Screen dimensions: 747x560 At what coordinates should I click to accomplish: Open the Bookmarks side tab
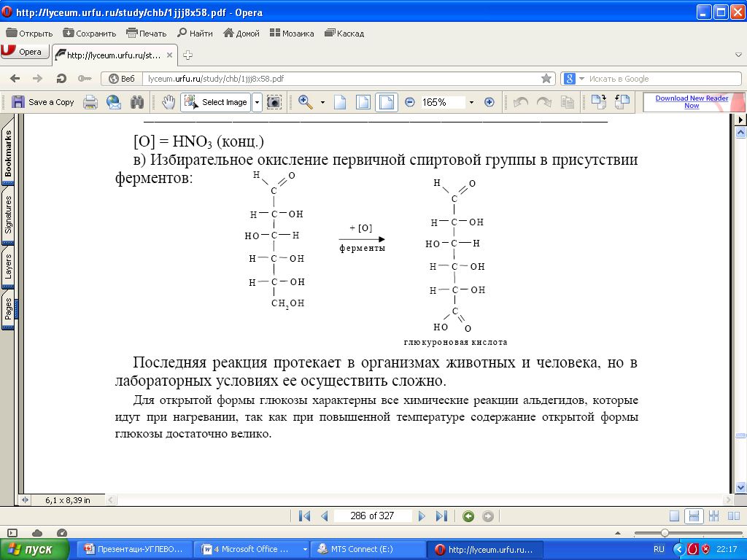point(8,153)
